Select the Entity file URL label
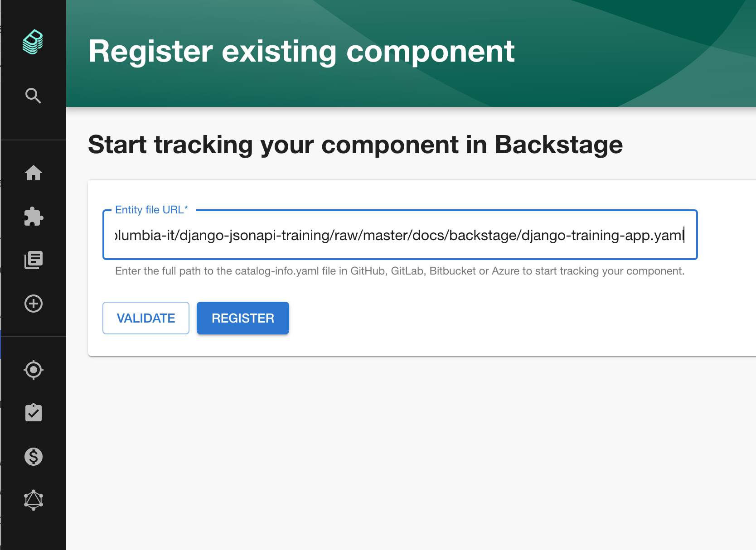 (x=151, y=209)
